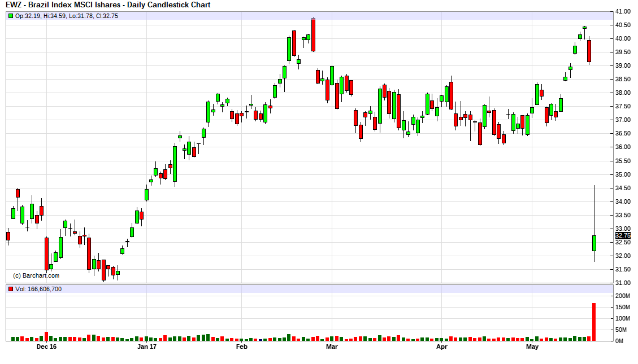This screenshot has width=638, height=364.
Task: Select the Vol: 166,606,700 label
Action: (x=38, y=290)
